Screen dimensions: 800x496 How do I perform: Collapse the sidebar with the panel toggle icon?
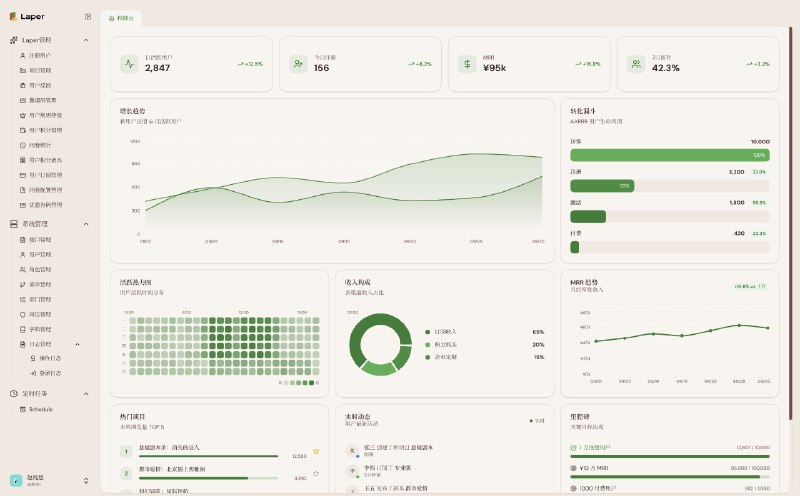88,17
